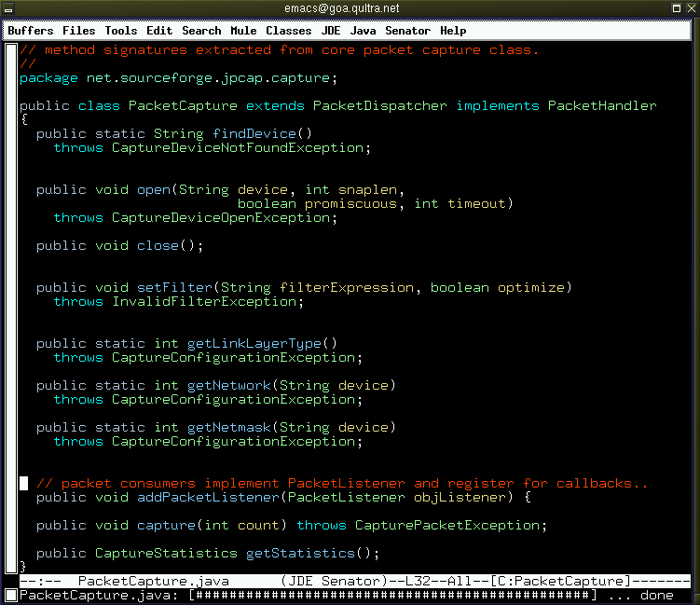This screenshot has height=605, width=700.
Task: Open the Buffers menu
Action: pos(31,31)
